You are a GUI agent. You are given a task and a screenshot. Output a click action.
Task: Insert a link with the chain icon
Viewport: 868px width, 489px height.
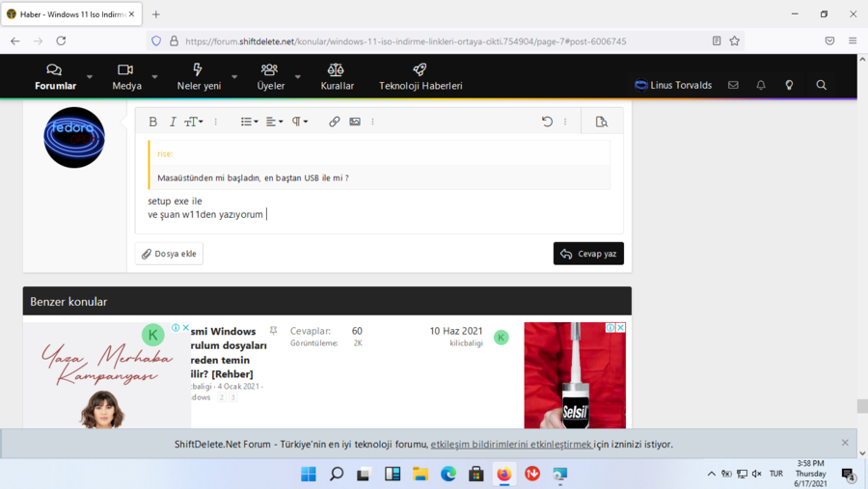tap(334, 122)
